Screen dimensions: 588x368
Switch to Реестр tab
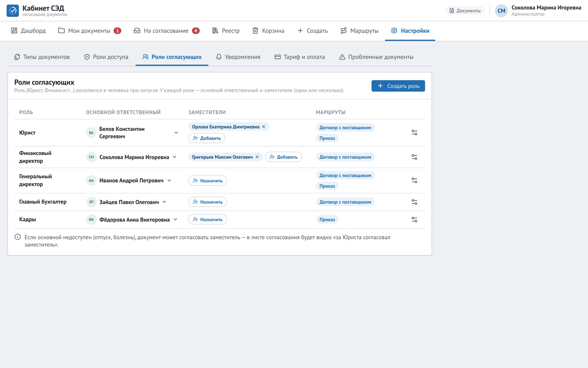[226, 31]
